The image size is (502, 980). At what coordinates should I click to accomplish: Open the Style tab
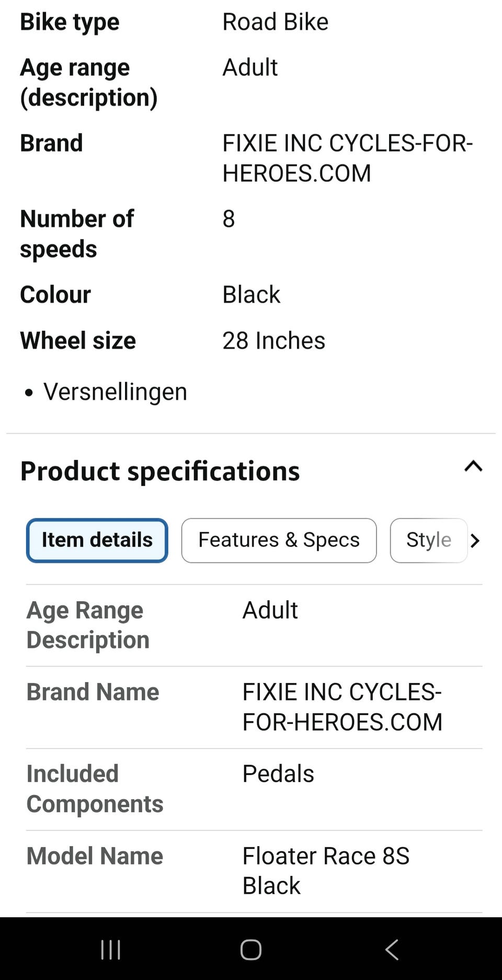pos(428,540)
